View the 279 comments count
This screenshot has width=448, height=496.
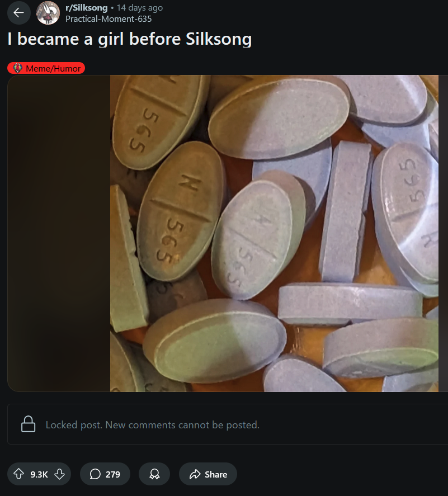112,474
